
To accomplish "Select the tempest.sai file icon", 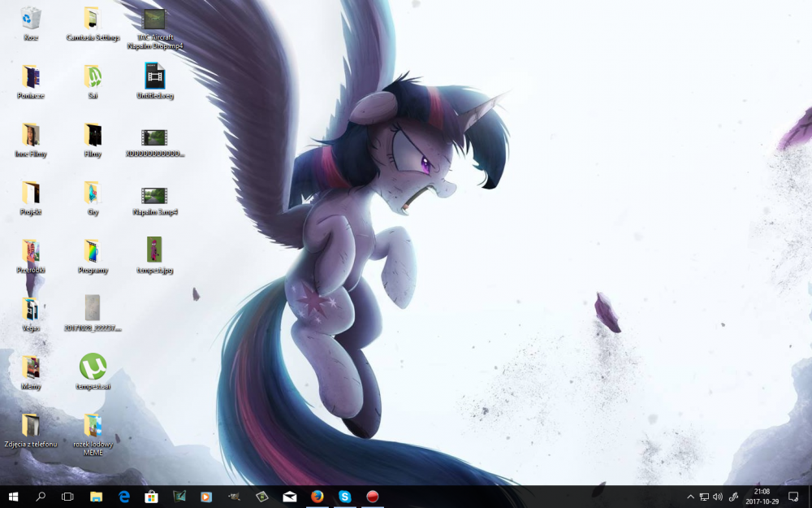I will tap(93, 367).
